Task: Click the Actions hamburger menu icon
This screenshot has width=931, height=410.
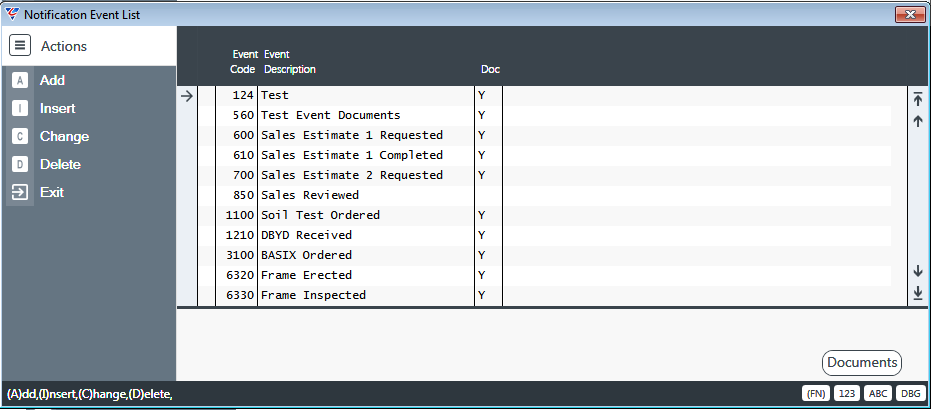Action: click(20, 46)
